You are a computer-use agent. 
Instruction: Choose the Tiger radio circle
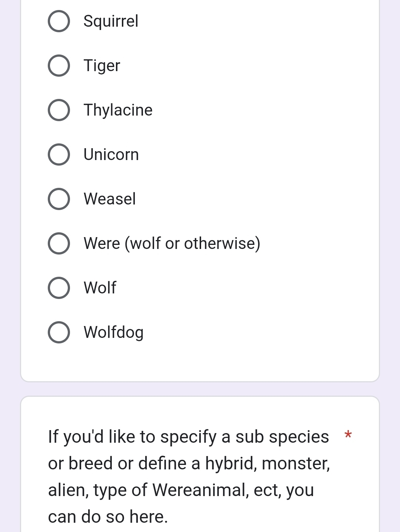point(59,66)
